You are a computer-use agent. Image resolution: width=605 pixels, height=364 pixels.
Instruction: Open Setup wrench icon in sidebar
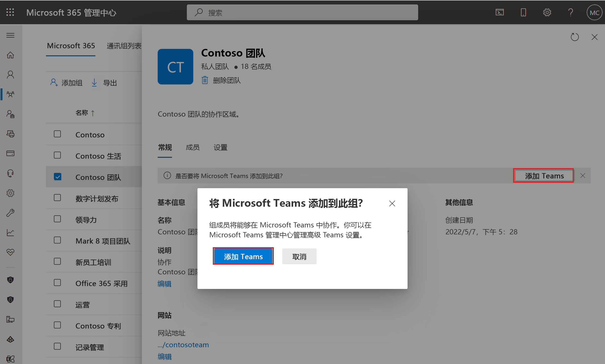(10, 213)
